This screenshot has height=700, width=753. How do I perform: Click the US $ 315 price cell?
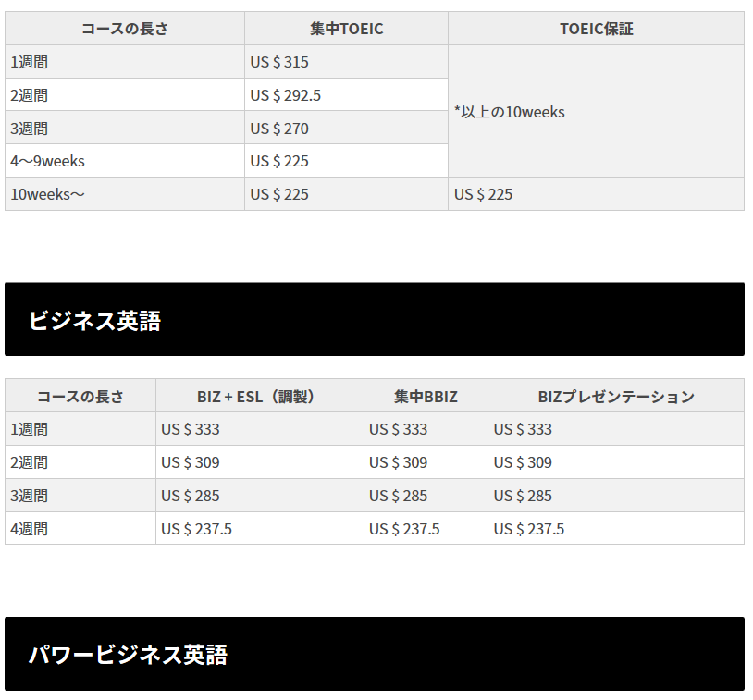pos(279,63)
